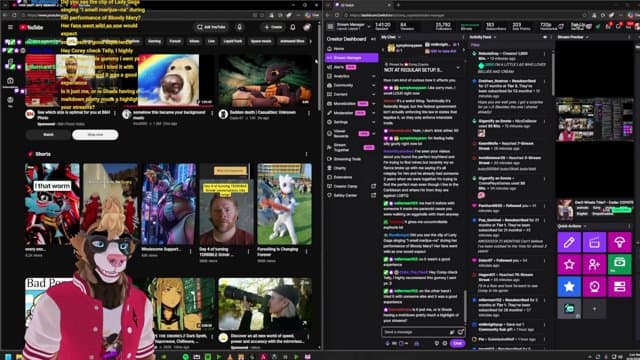Click the clapperboard Clip quick action tile
The height and width of the screenshot is (360, 640).
tap(594, 242)
